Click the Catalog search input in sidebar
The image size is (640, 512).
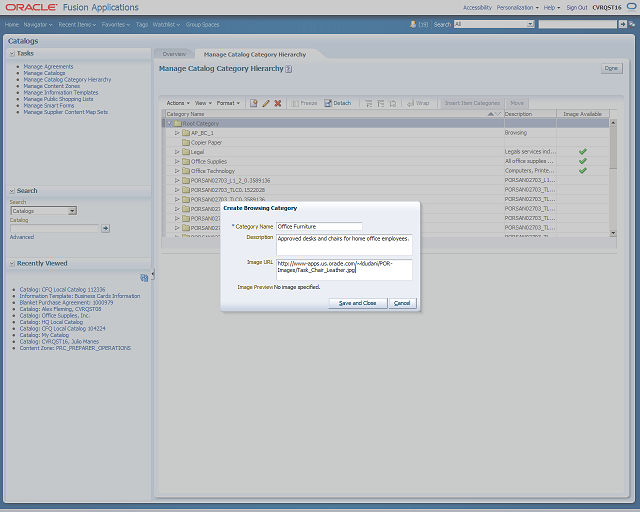pyautogui.click(x=54, y=228)
